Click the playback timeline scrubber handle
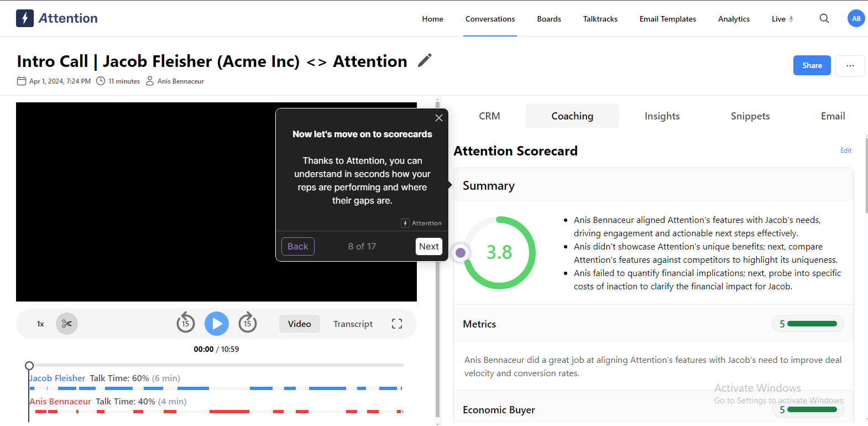The image size is (868, 426). (29, 365)
